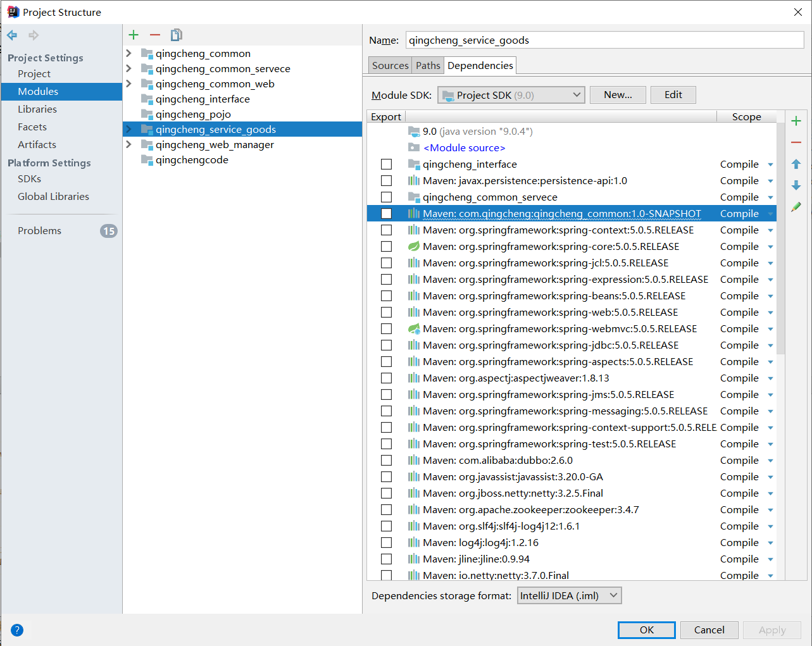Viewport: 812px width, 646px height.
Task: Click the 9.0 SDK folder icon
Action: coord(414,132)
